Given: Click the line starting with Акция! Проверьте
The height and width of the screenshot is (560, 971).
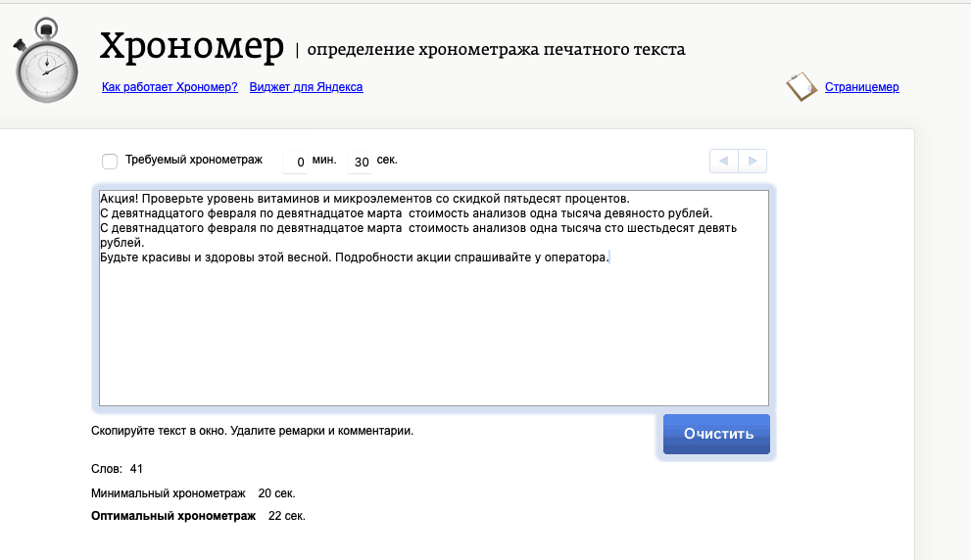Looking at the screenshot, I should (364, 199).
